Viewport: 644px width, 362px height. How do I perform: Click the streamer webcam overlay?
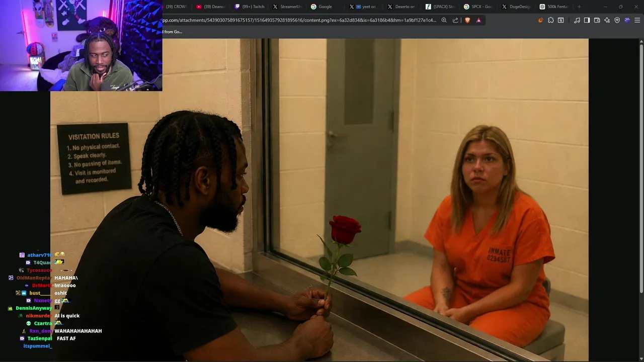[x=81, y=45]
